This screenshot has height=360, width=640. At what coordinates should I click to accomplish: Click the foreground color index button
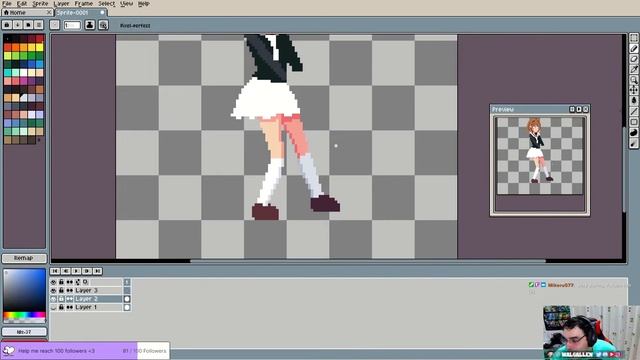[x=24, y=332]
